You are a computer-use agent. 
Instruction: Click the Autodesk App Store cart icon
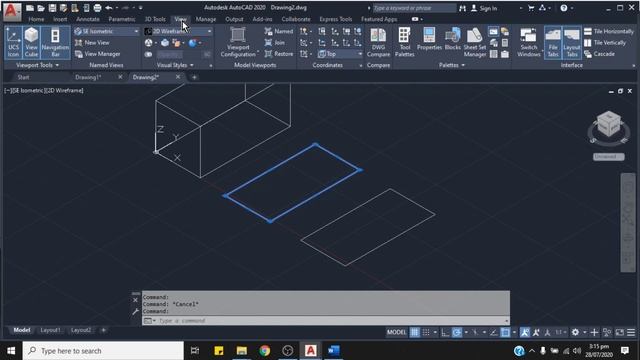pyautogui.click(x=531, y=8)
